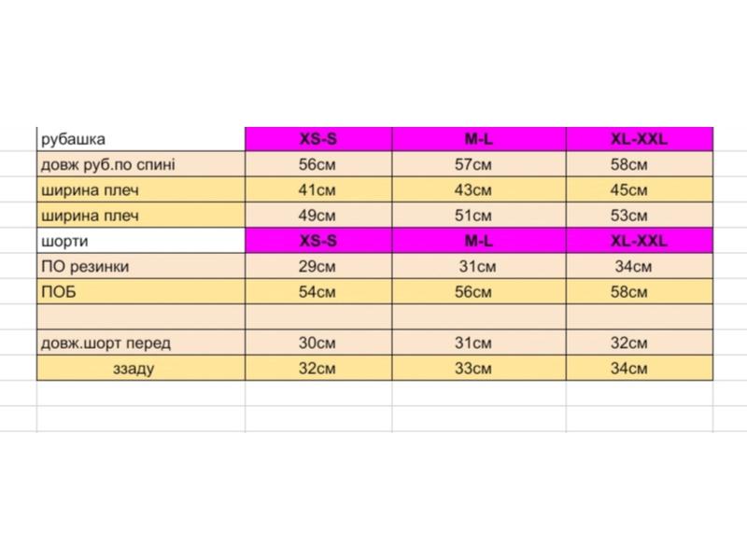This screenshot has height=560, width=747.
Task: Select the 34см cell in ззаду row
Action: tap(640, 368)
